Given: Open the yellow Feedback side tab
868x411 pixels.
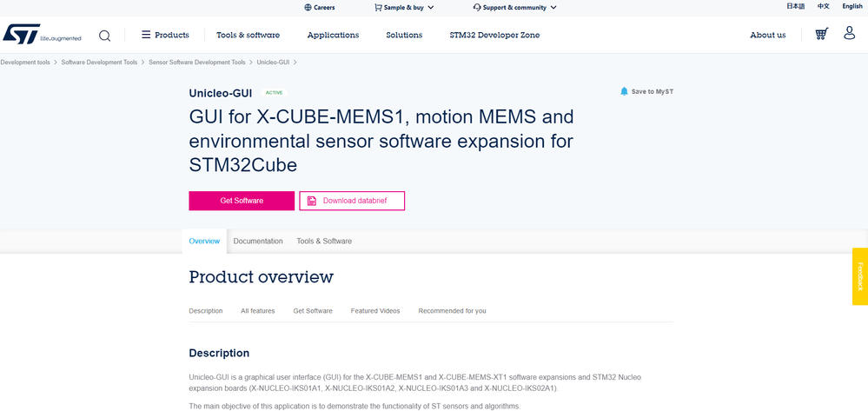Looking at the screenshot, I should tap(859, 276).
